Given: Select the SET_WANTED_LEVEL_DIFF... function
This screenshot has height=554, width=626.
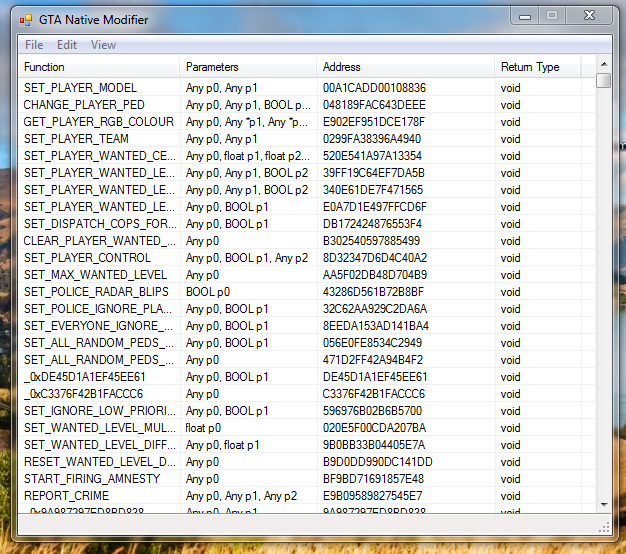Looking at the screenshot, I should pos(99,445).
